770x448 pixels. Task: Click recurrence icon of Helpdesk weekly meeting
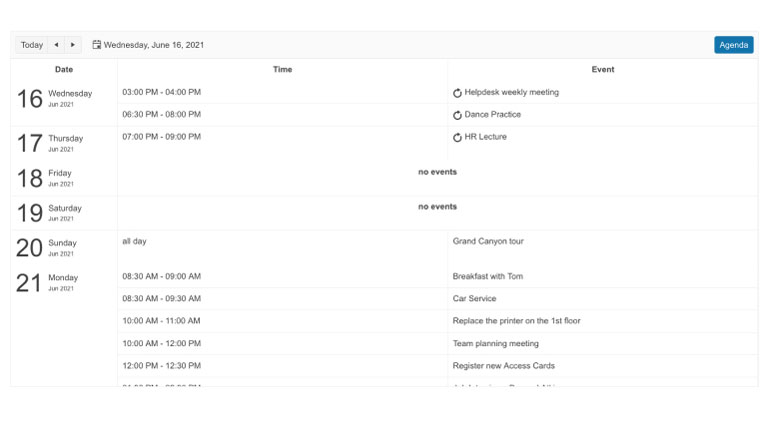point(457,93)
